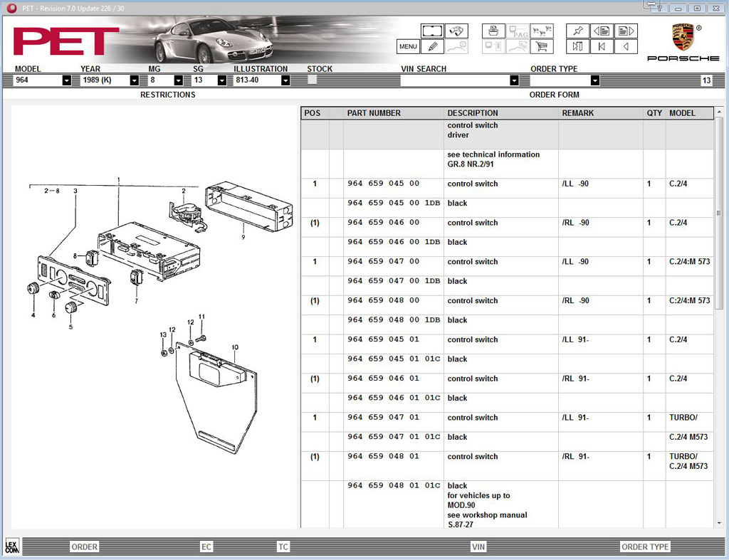
Task: Click the pushpin icon
Action: click(x=577, y=31)
